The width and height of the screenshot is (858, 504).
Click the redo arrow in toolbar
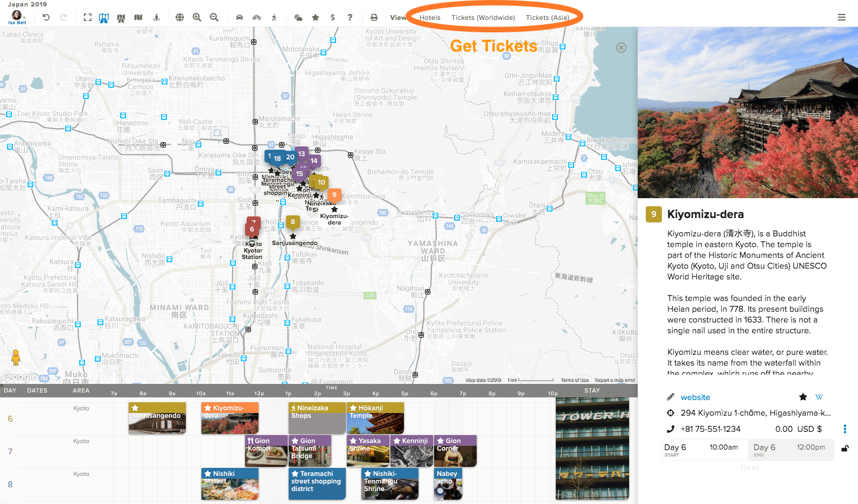tap(64, 17)
